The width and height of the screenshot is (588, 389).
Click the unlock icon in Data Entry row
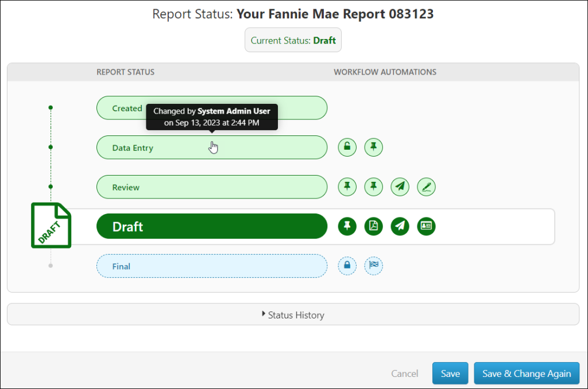(x=347, y=147)
